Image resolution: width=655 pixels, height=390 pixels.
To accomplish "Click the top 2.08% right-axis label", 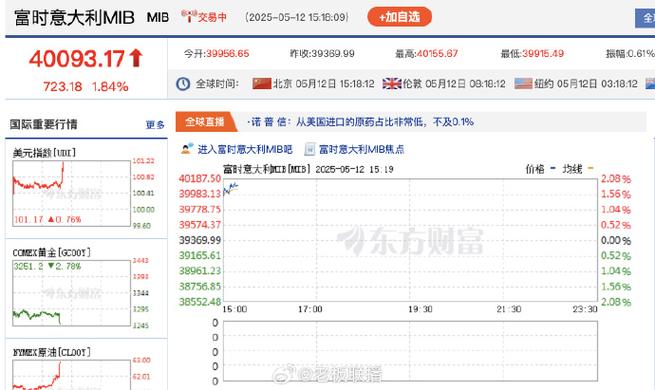I will [616, 179].
